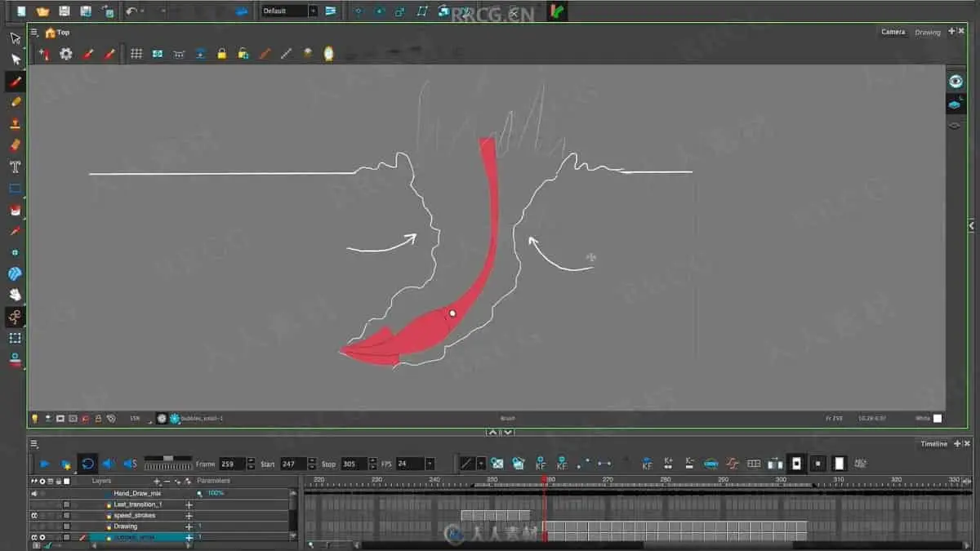Switch to the Drawing view tab
980x551 pixels.
tap(928, 32)
